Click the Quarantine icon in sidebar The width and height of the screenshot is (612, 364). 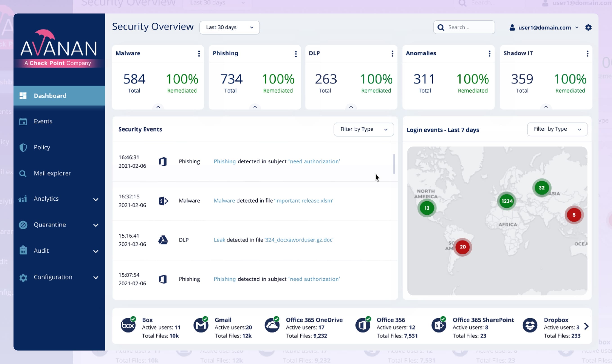point(23,225)
